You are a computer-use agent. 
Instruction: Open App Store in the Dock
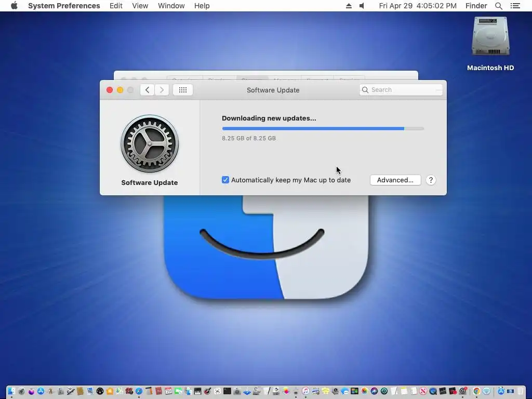click(x=41, y=391)
